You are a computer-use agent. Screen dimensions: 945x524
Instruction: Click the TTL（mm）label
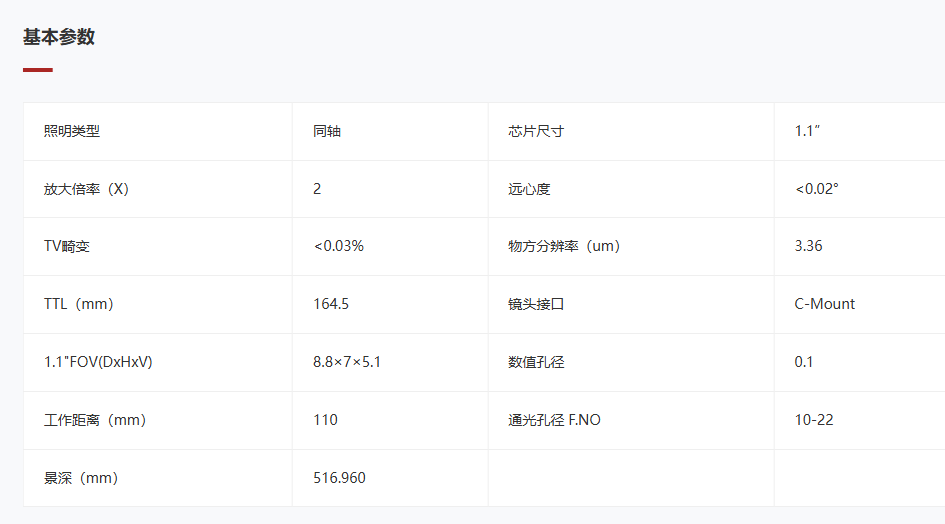[78, 304]
